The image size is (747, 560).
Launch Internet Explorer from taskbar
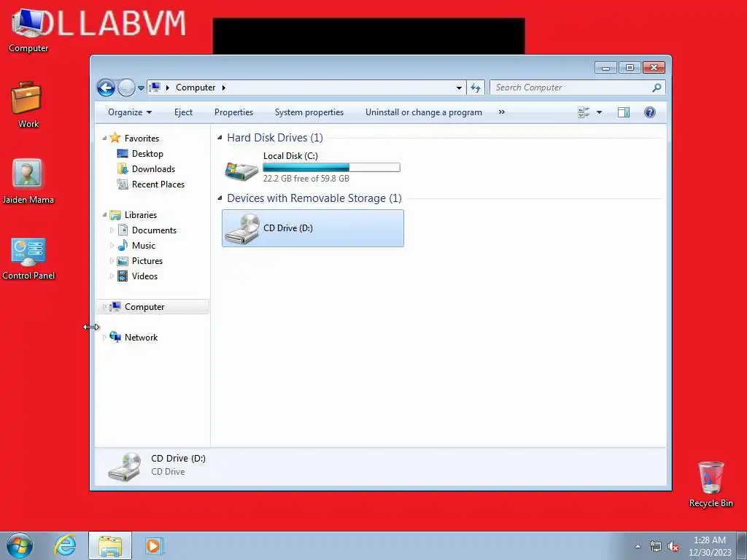click(x=65, y=545)
